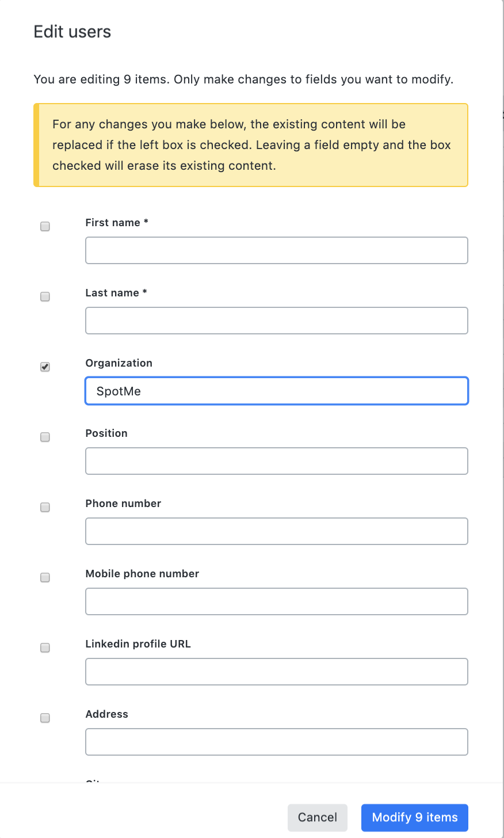Click the Organization field containing SpotMe
The width and height of the screenshot is (504, 838).
[277, 391]
